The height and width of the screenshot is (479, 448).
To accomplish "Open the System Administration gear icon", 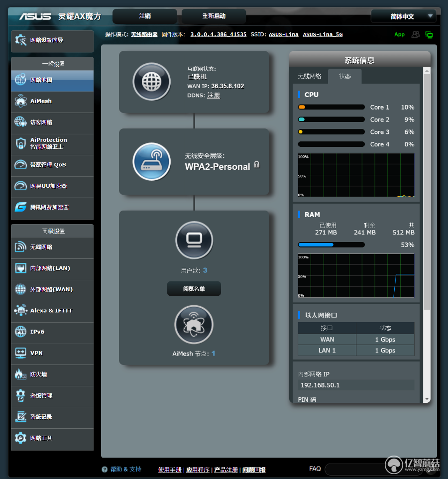I will (20, 395).
